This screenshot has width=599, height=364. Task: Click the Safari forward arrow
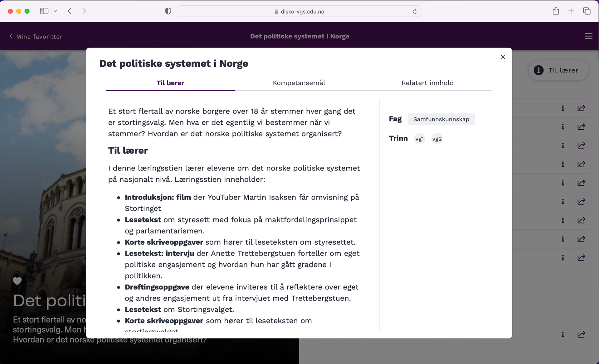click(x=84, y=11)
